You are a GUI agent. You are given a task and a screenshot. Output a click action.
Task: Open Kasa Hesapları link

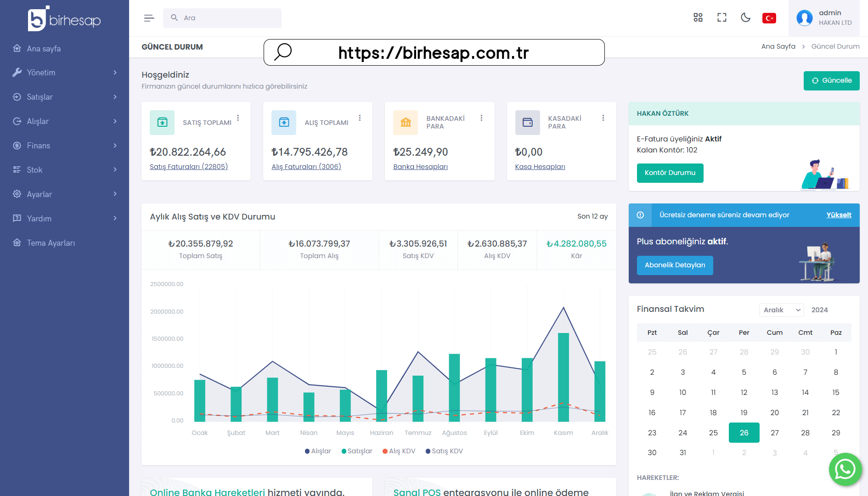click(x=540, y=167)
